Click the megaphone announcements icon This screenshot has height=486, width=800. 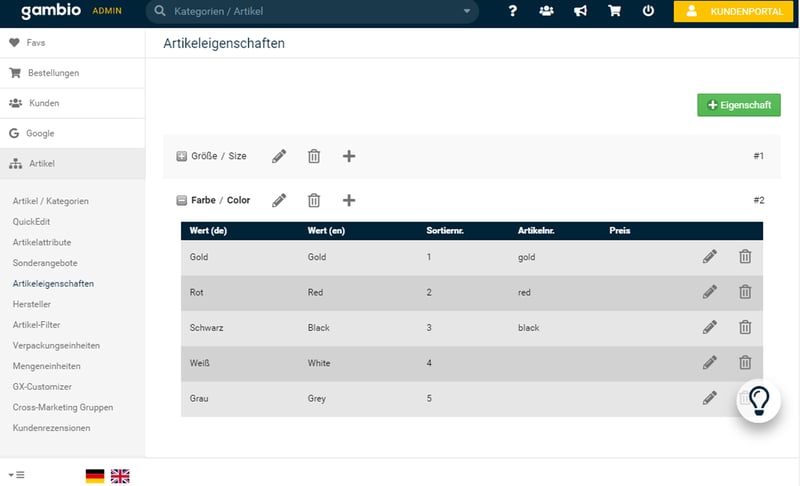(580, 12)
